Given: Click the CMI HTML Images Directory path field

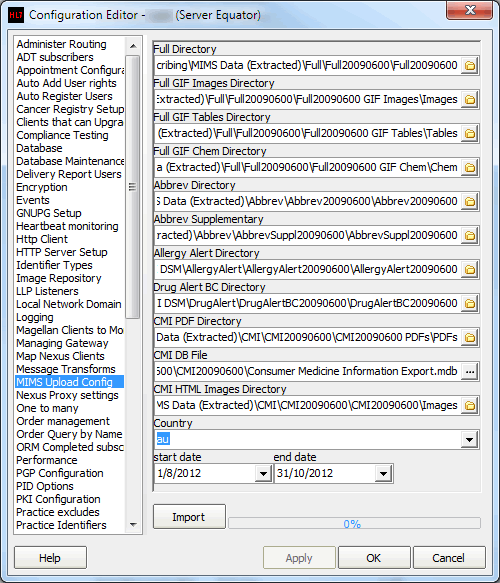Looking at the screenshot, I should tap(307, 406).
